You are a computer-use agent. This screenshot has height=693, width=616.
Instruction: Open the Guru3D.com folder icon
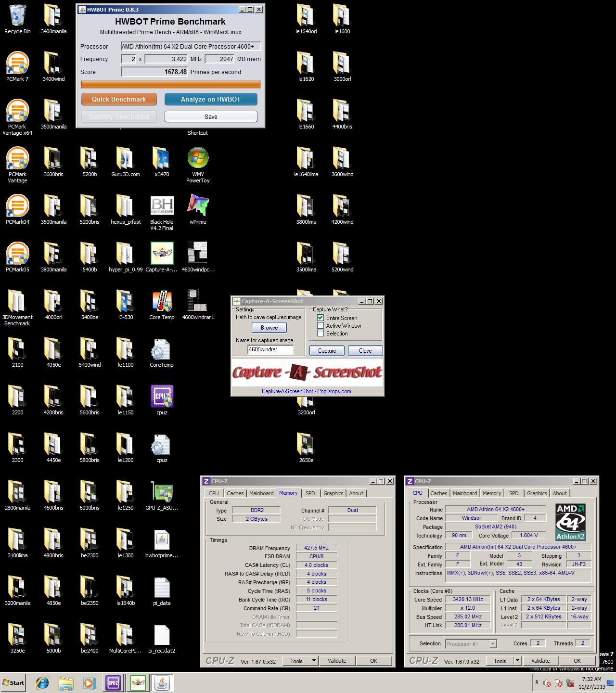126,159
